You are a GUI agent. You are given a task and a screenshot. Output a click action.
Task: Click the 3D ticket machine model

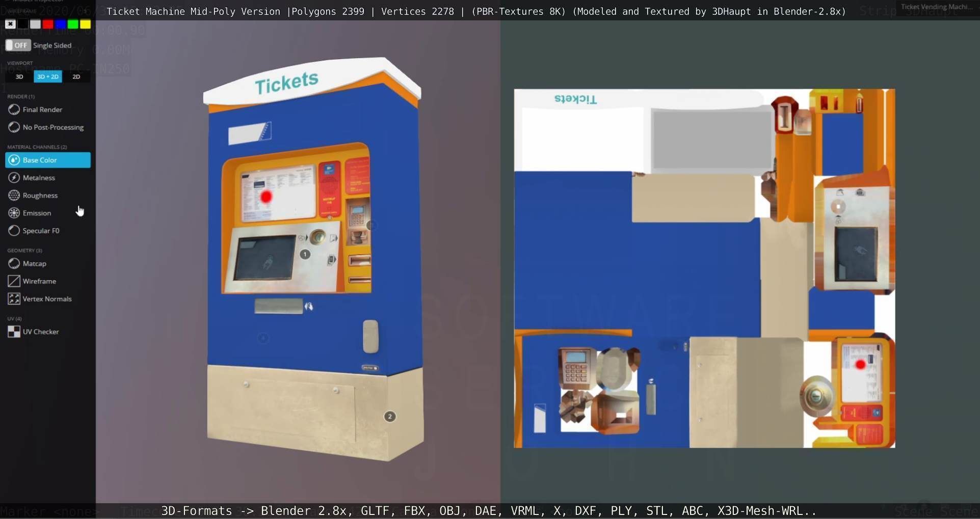314,260
